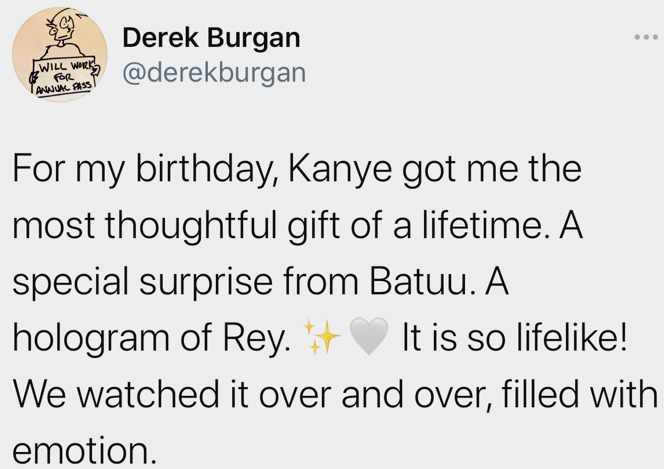The height and width of the screenshot is (469, 664).
Task: Click the 'Will work for annual pass' sign
Action: [x=65, y=77]
